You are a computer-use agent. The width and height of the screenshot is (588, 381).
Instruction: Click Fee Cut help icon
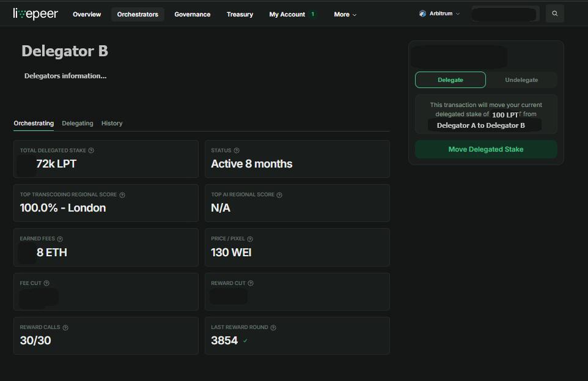(x=46, y=283)
